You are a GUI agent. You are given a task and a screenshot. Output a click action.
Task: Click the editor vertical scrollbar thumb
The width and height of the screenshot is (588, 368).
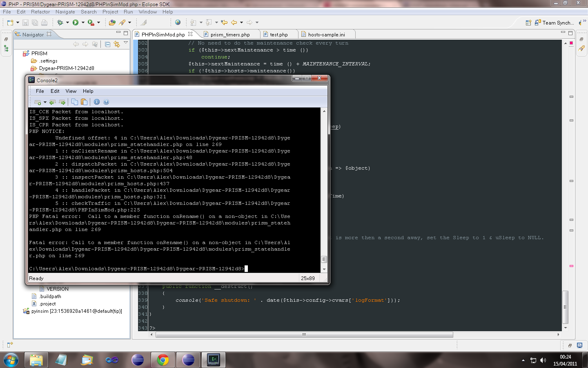click(x=566, y=307)
